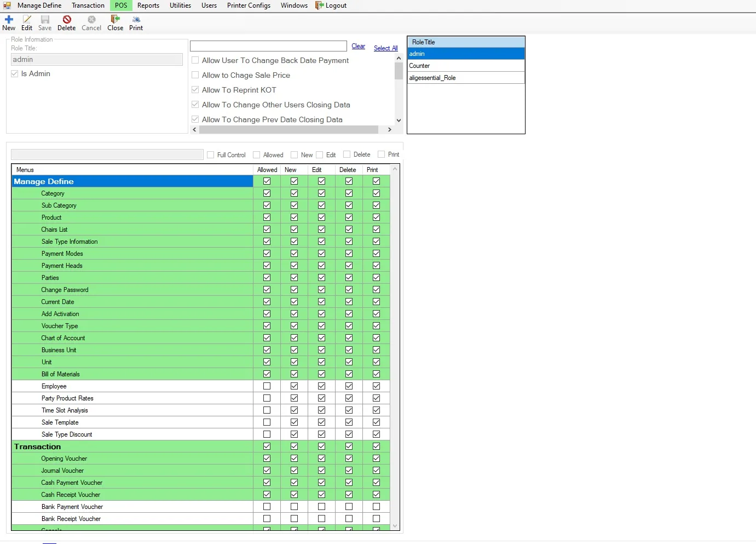The width and height of the screenshot is (756, 544).
Task: Click Logout in the menu bar
Action: [x=331, y=5]
